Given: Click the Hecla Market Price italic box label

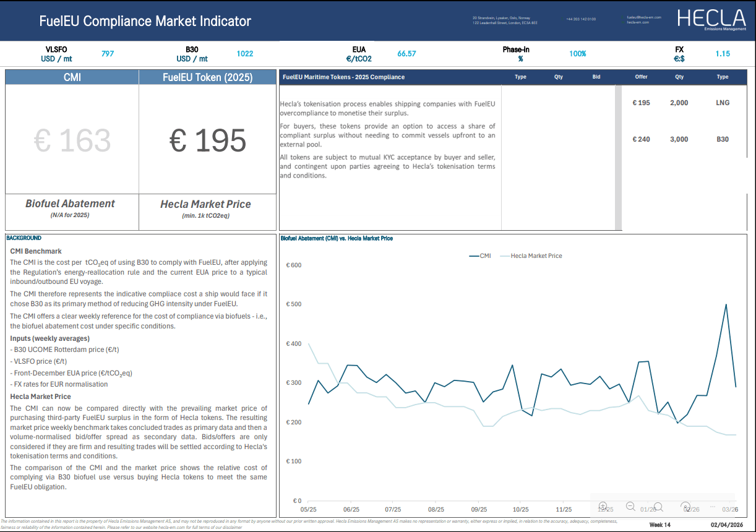Looking at the screenshot, I should 205,204.
